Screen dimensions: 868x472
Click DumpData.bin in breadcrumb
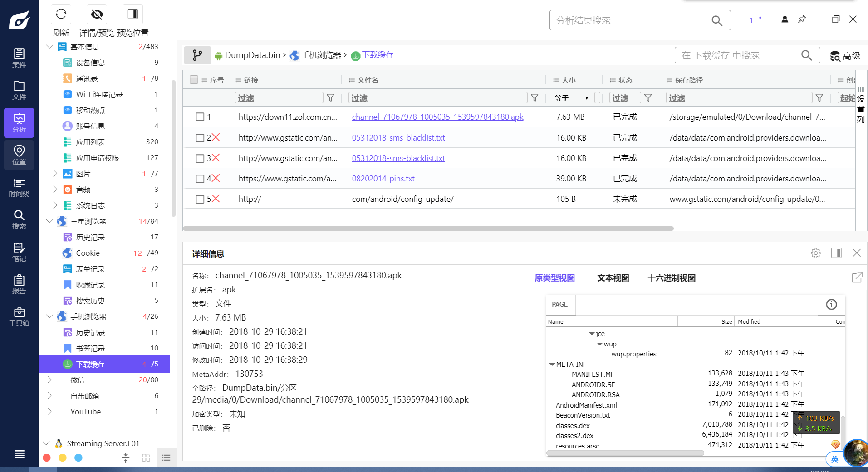point(252,55)
